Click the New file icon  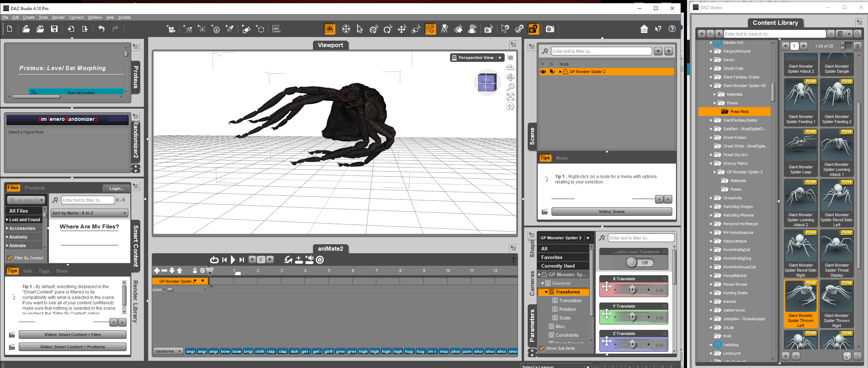[10, 29]
